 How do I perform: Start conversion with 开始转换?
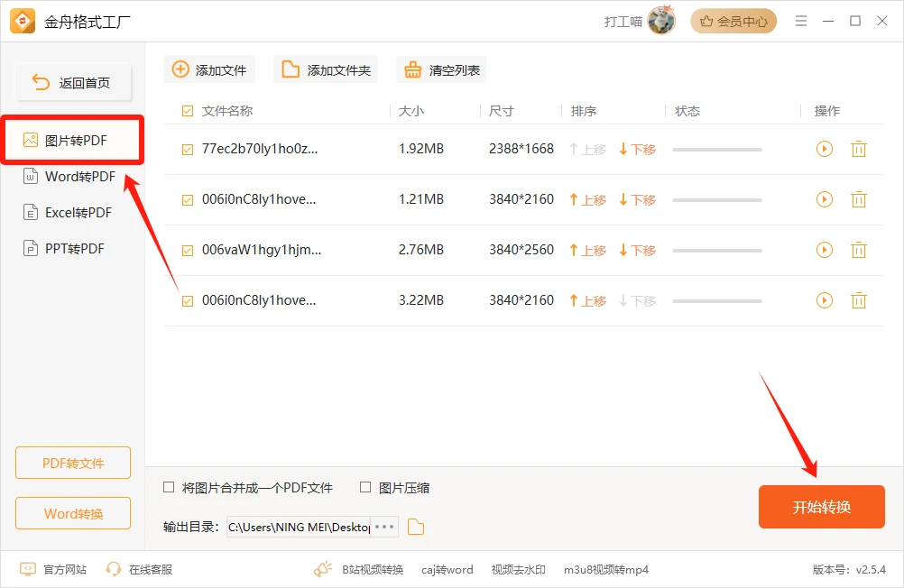[822, 507]
